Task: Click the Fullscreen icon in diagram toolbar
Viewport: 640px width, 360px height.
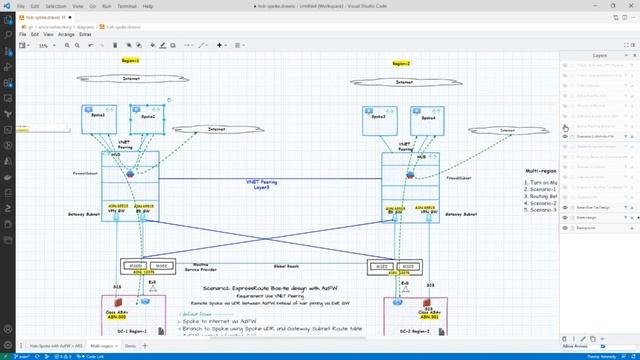Action: pyautogui.click(x=626, y=45)
